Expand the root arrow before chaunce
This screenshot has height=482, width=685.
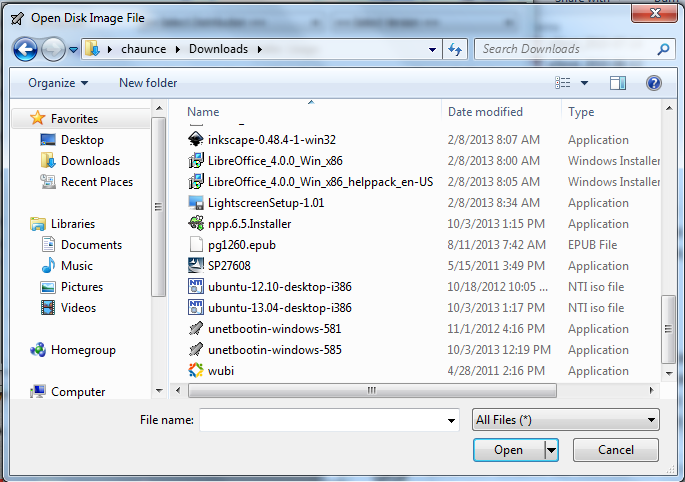click(110, 49)
